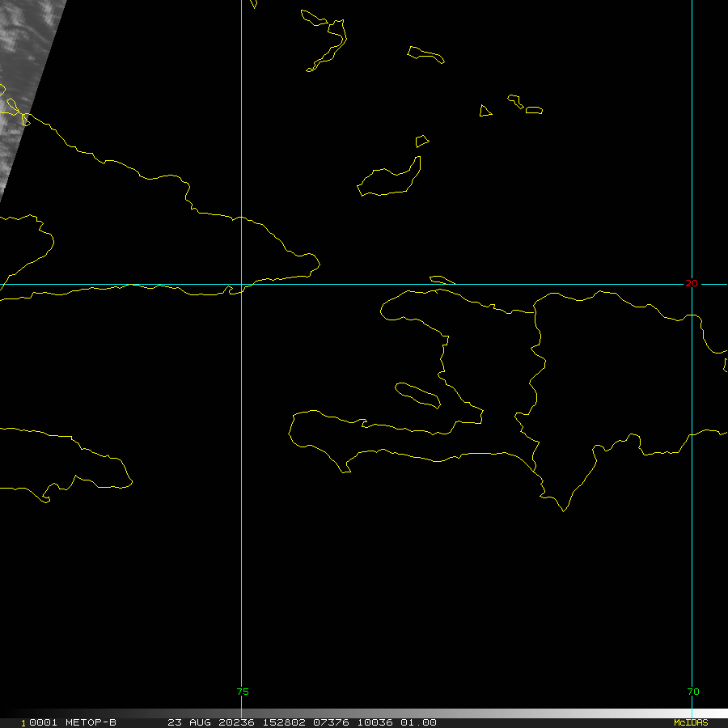Click the small triangular island near top right
Screen dimensions: 728x728
485,111
